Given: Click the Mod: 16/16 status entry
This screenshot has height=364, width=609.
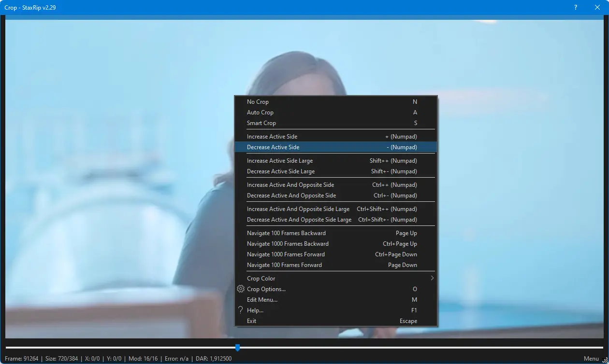Looking at the screenshot, I should tap(143, 359).
